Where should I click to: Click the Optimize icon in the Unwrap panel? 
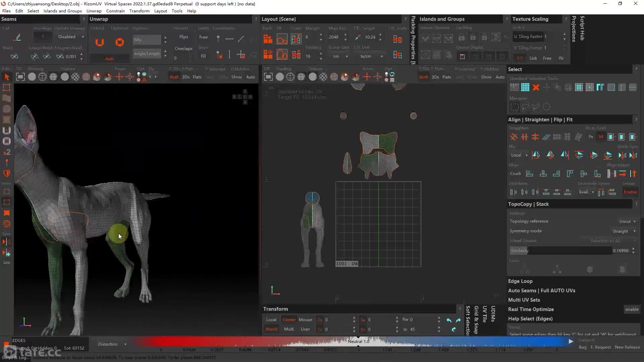tap(119, 42)
